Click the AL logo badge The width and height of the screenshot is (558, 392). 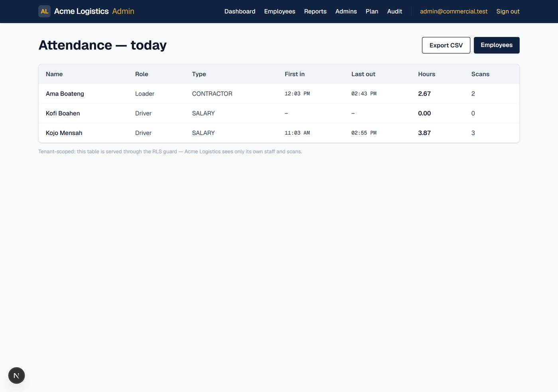click(x=44, y=11)
